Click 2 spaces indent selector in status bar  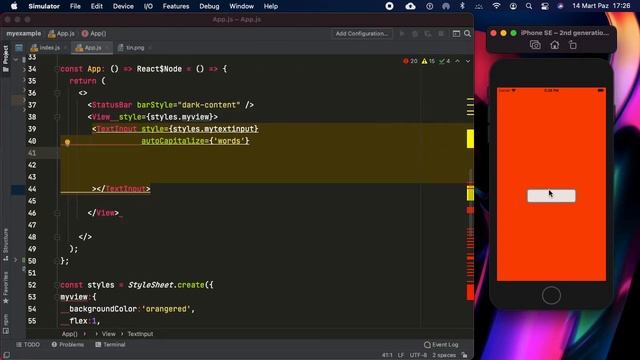444,355
